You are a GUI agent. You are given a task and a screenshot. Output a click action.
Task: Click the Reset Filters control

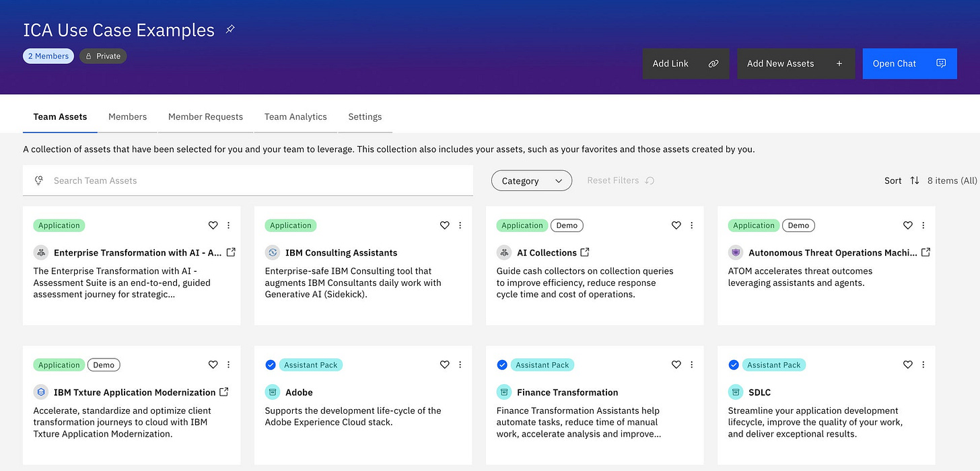619,180
